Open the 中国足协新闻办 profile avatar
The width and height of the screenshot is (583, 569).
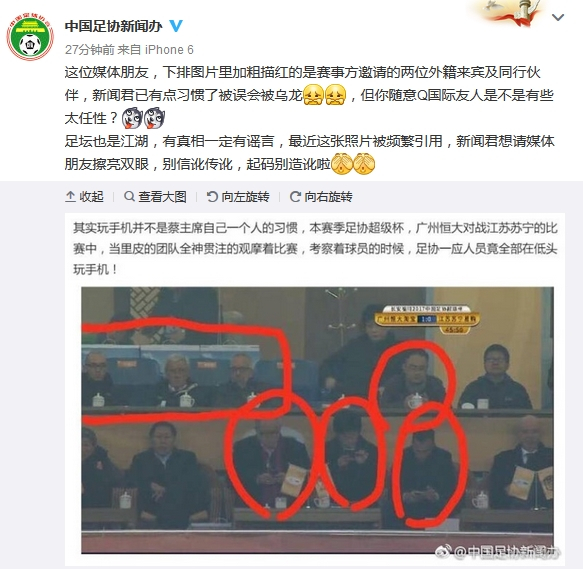pyautogui.click(x=30, y=37)
